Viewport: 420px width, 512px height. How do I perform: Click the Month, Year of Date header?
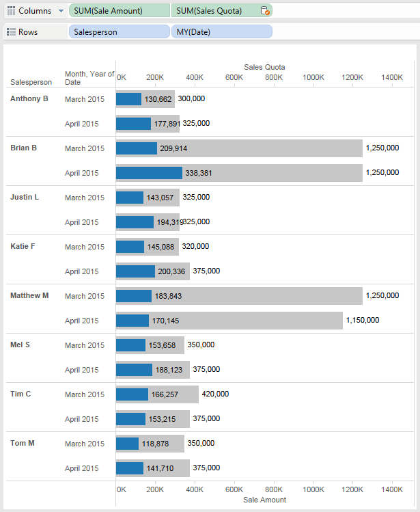tap(89, 78)
